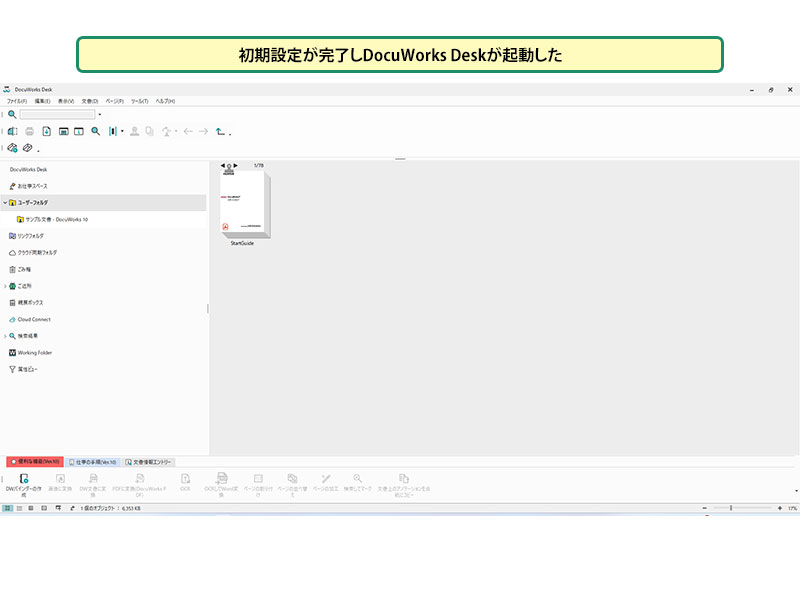The image size is (800, 600).
Task: Open the ツール(T) menu
Action: pyautogui.click(x=139, y=101)
